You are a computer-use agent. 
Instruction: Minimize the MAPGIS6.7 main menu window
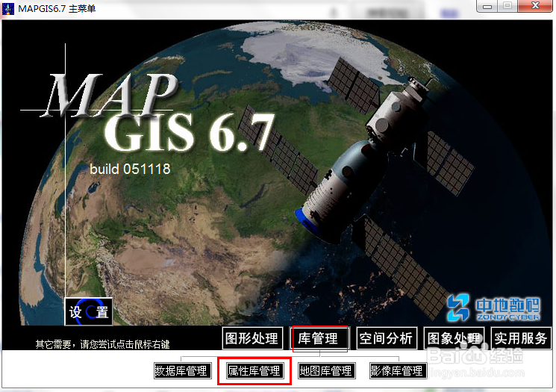click(487, 6)
